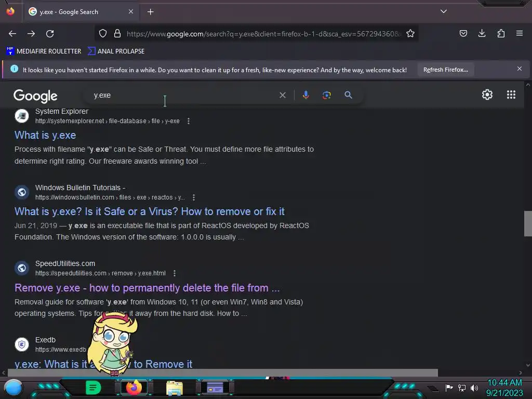Search by image with Google Lens
532x399 pixels.
point(326,95)
